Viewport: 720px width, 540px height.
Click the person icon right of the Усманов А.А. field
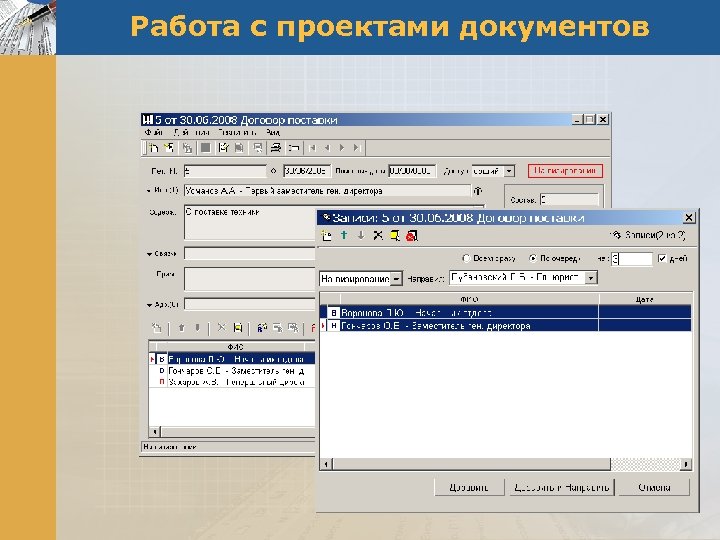tap(478, 191)
